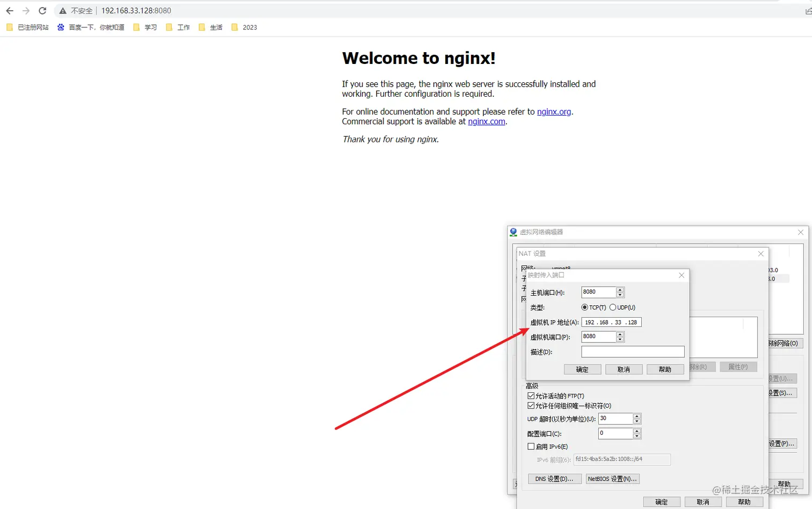Click 取消 in the NAT 设置 dialog

point(703,502)
